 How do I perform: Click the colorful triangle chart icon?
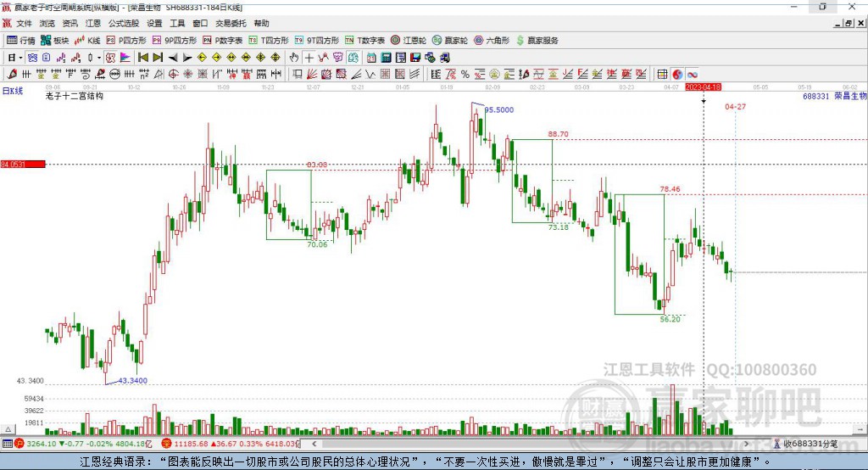pos(125,58)
